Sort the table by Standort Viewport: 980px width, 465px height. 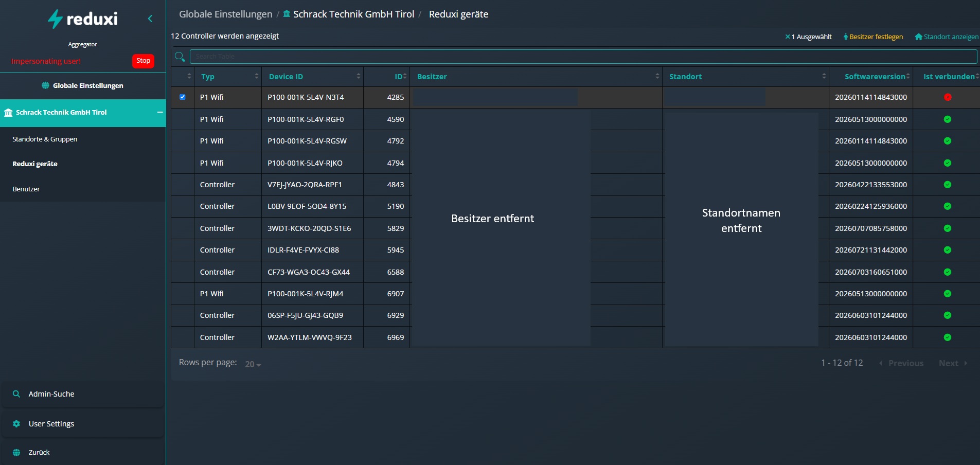745,76
